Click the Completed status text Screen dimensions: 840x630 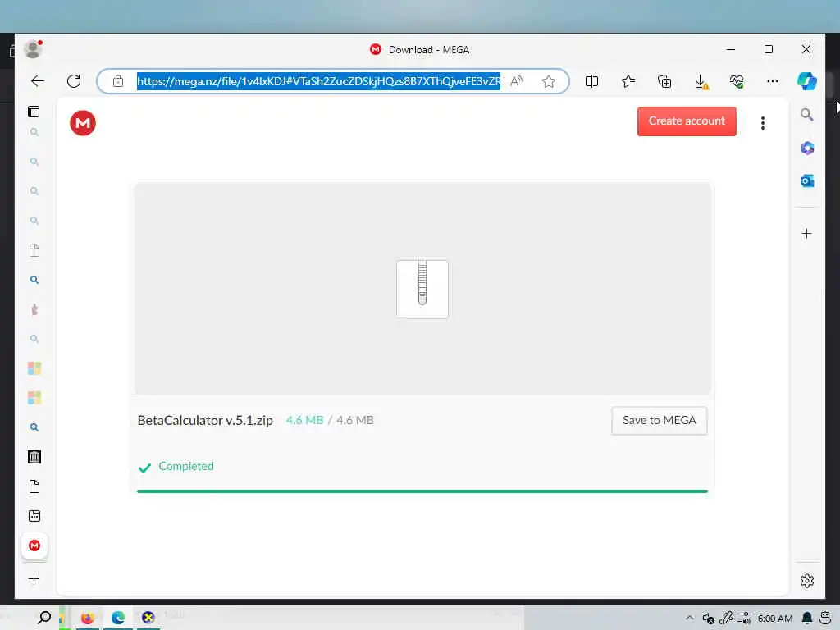(186, 466)
